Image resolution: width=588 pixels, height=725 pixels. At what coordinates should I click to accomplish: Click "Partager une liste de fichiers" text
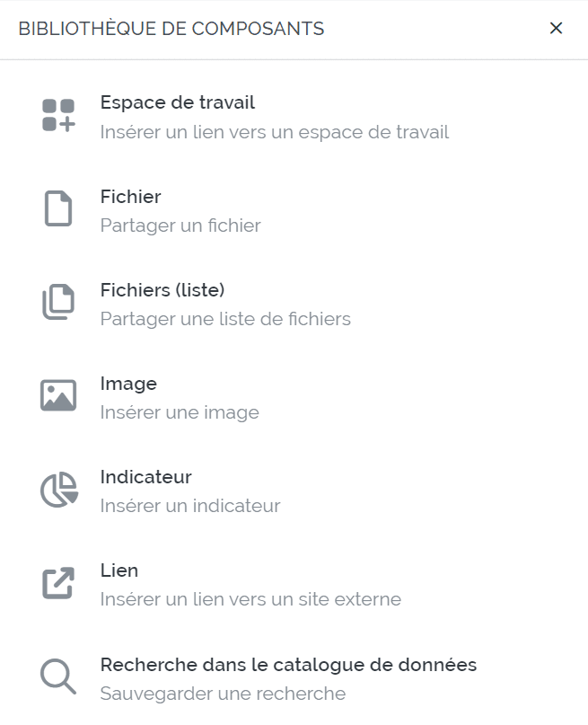pyautogui.click(x=225, y=319)
